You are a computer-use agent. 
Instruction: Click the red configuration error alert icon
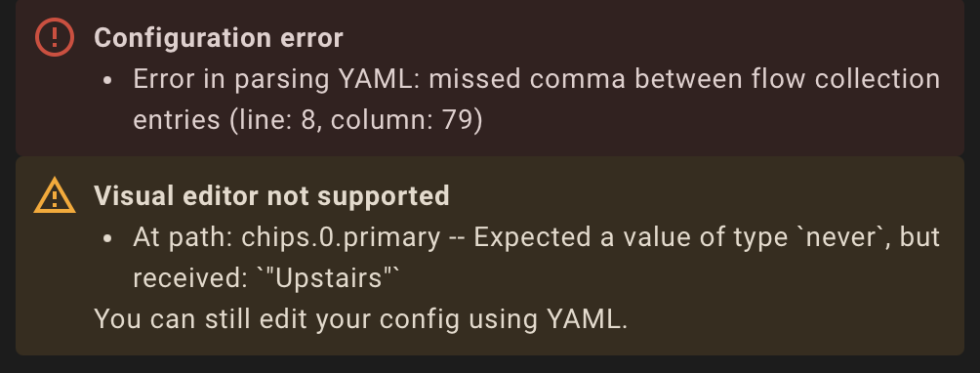click(55, 37)
